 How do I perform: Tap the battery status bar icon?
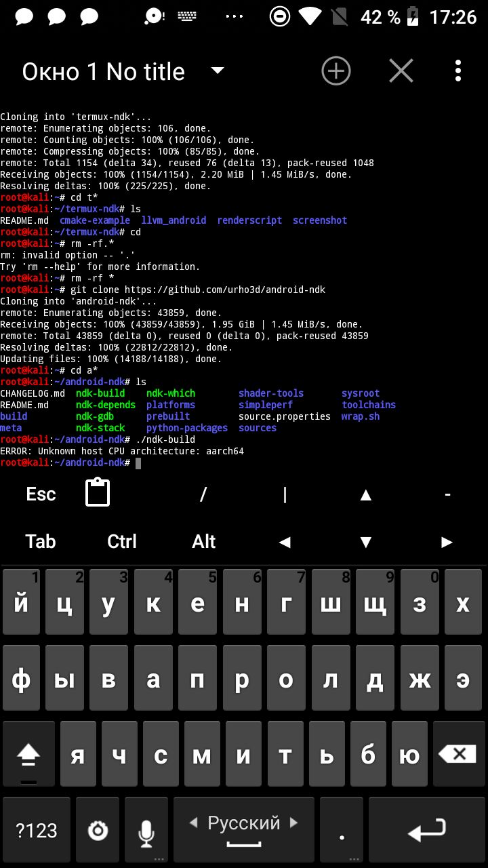click(413, 16)
